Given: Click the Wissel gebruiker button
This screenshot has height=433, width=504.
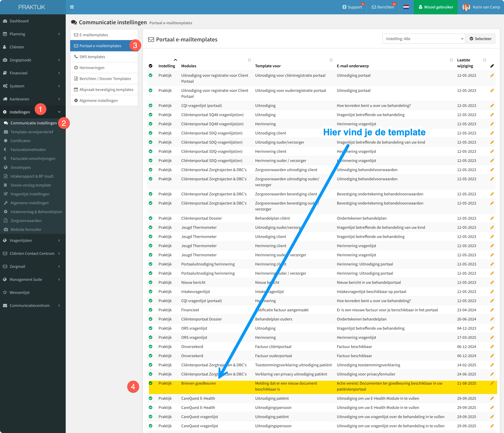Looking at the screenshot, I should click(436, 7).
